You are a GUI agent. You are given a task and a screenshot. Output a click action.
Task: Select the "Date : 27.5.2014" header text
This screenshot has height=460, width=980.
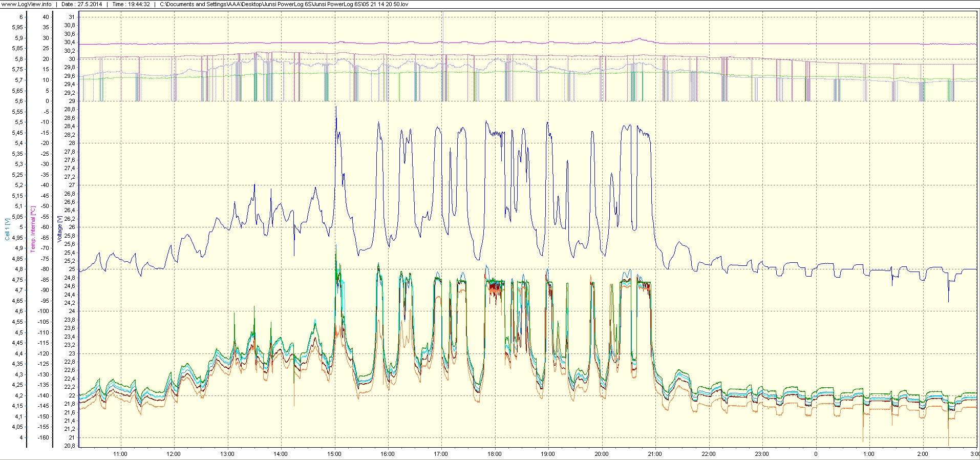82,4
